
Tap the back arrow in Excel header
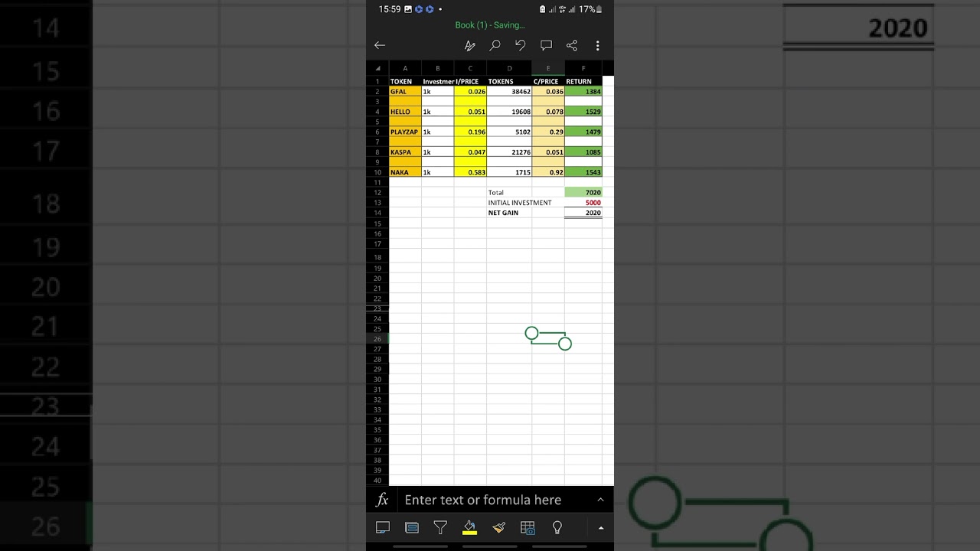tap(380, 46)
